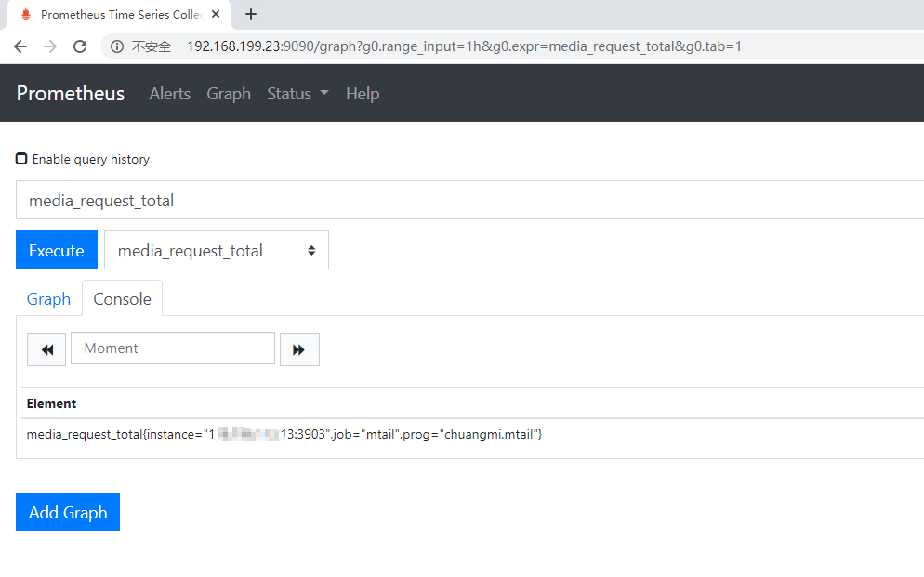924x577 pixels.
Task: Step the moment forward with fast-forward button
Action: (x=299, y=349)
